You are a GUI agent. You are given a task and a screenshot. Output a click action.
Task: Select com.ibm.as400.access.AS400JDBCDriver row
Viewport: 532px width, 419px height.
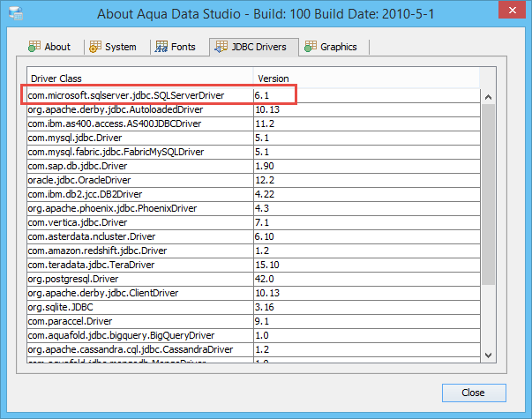click(x=253, y=123)
